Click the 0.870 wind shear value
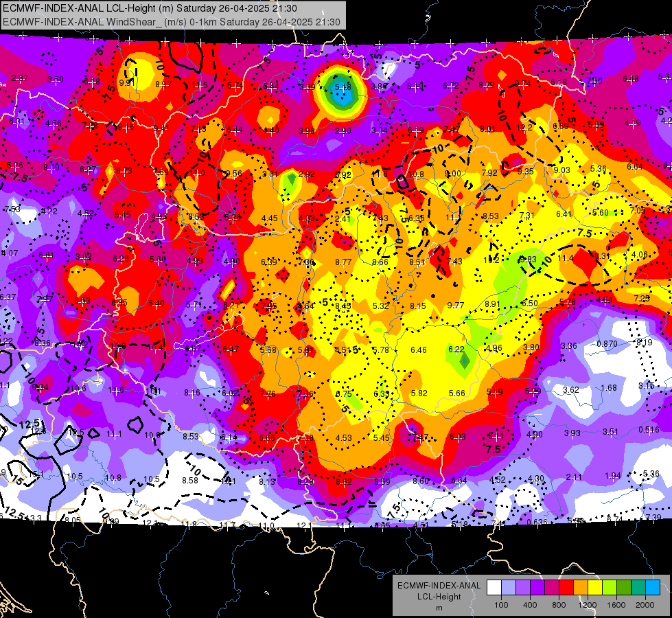The width and height of the screenshot is (672, 618). (607, 344)
